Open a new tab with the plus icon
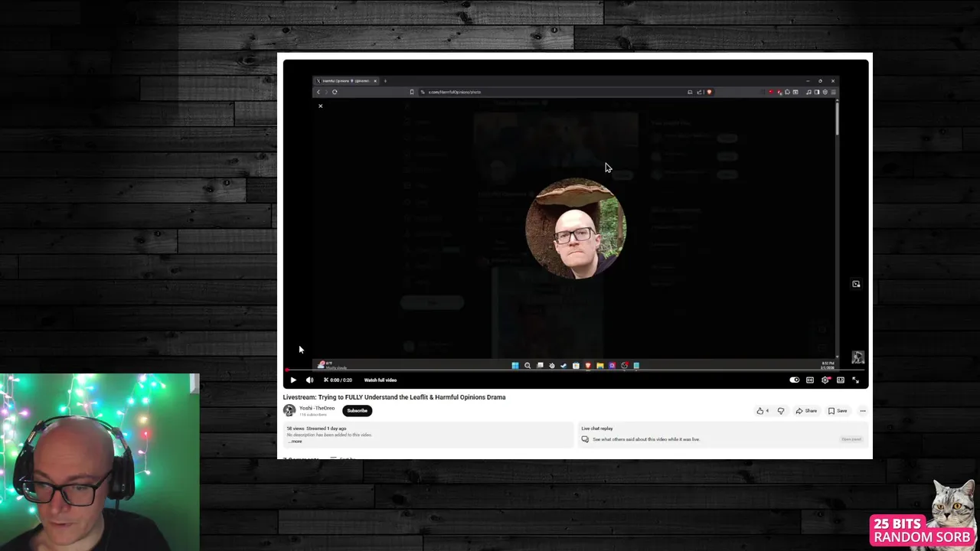 [385, 80]
